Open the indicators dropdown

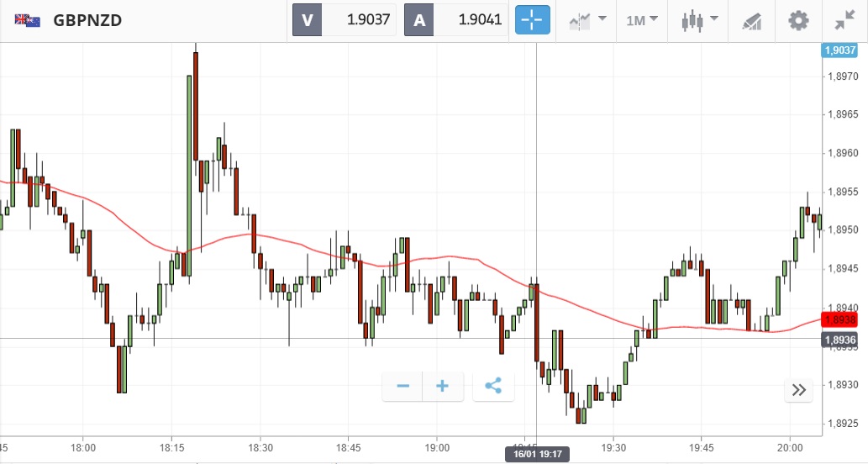pos(587,20)
